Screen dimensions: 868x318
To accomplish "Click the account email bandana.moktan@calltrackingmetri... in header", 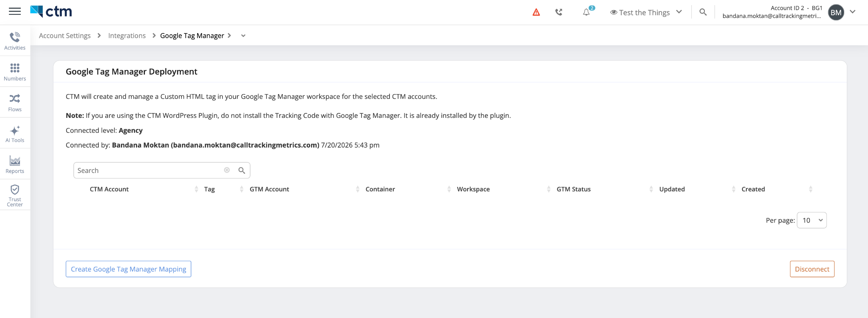I will [x=771, y=16].
